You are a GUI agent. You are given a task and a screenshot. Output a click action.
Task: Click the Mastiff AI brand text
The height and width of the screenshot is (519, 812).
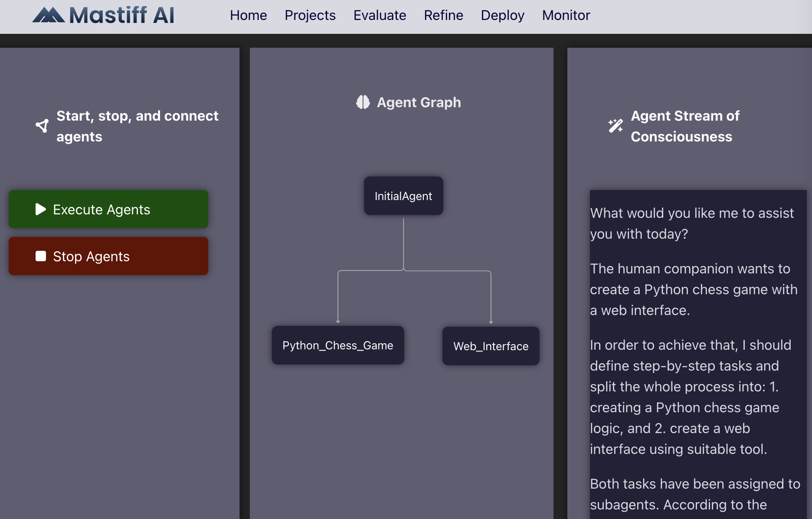pyautogui.click(x=121, y=15)
